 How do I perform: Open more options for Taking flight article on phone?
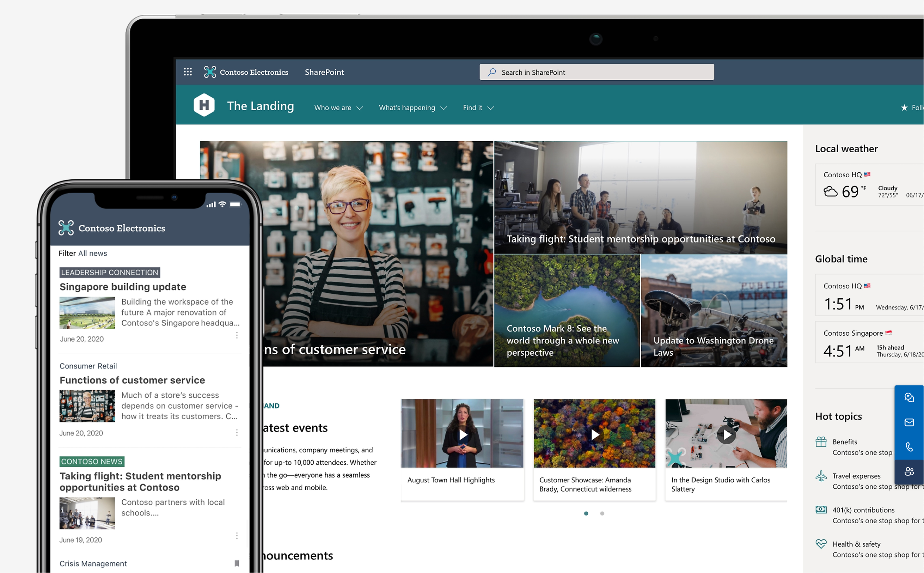pyautogui.click(x=237, y=536)
